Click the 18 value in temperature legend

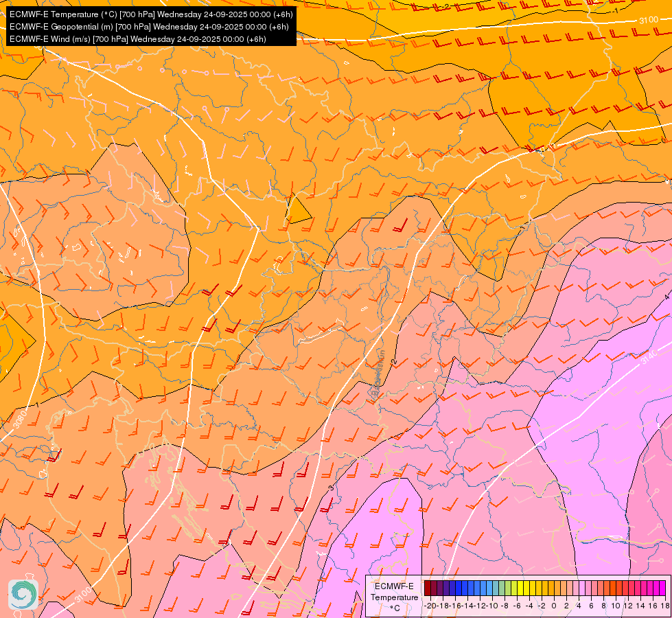coord(664,606)
